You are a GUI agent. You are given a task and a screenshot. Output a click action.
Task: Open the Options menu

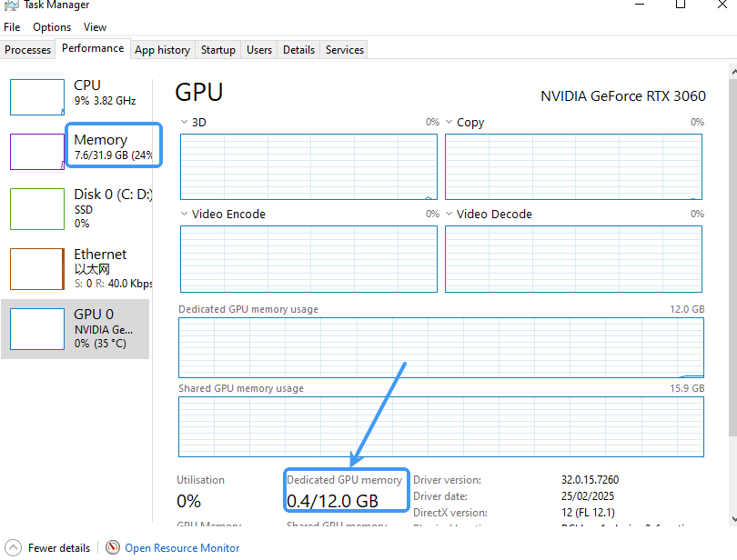[x=52, y=27]
